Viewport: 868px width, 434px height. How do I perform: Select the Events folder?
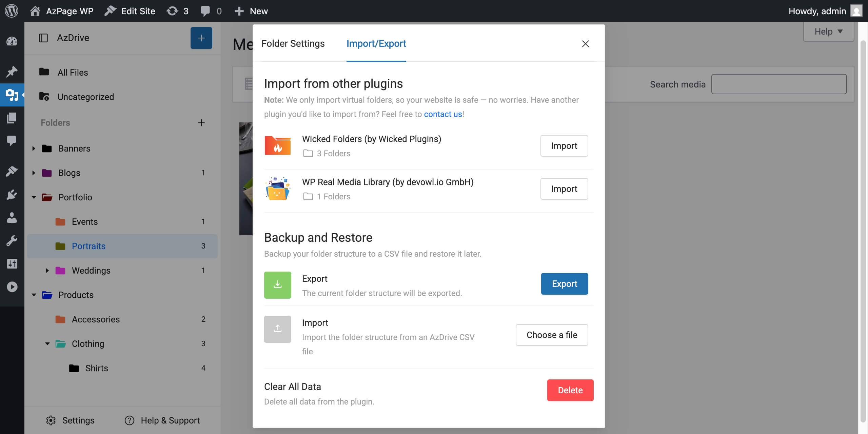pyautogui.click(x=122, y=222)
